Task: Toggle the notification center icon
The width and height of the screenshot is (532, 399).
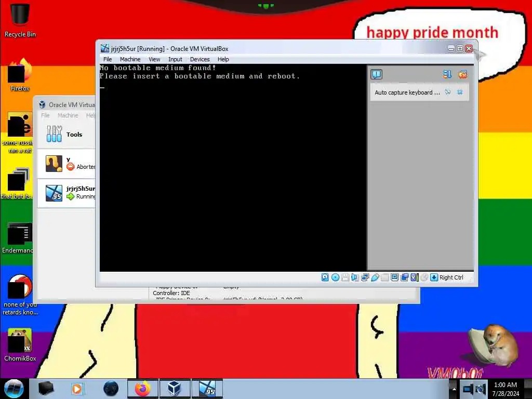Action: tap(376, 74)
